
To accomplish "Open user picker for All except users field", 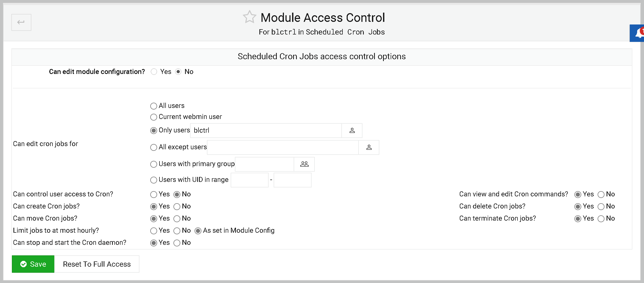I will pyautogui.click(x=369, y=147).
